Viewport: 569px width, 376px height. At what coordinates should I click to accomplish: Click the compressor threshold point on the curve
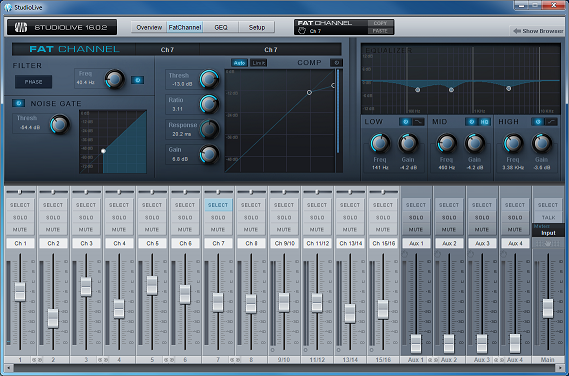(309, 93)
